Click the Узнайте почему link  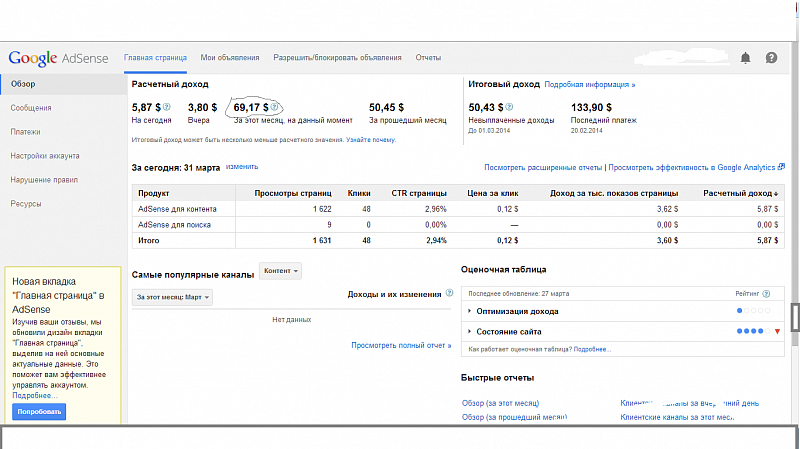[x=371, y=140]
